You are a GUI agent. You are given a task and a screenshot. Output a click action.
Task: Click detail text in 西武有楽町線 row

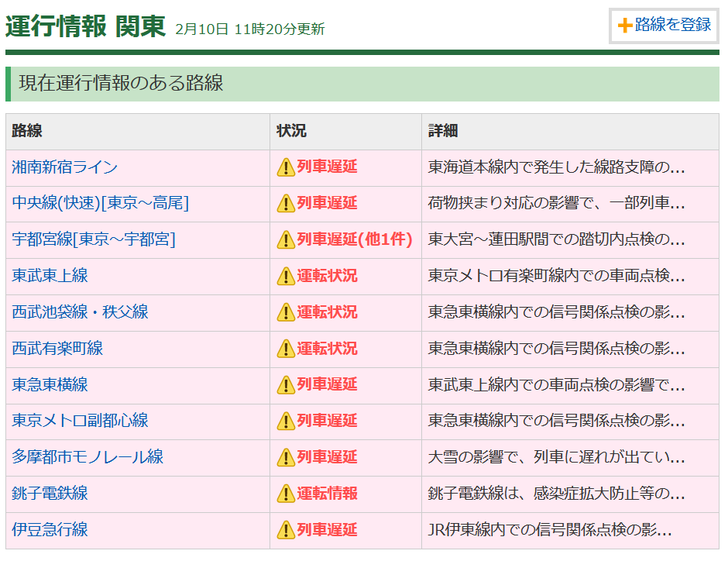556,349
